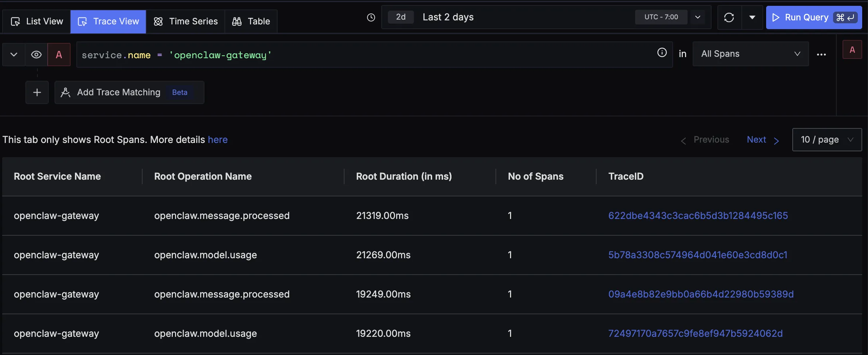Click the query info circle icon
The image size is (868, 355).
(662, 53)
